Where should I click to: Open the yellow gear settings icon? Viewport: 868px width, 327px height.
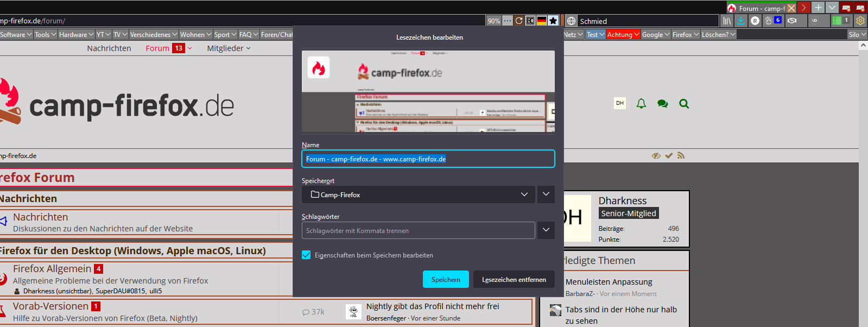point(860,21)
